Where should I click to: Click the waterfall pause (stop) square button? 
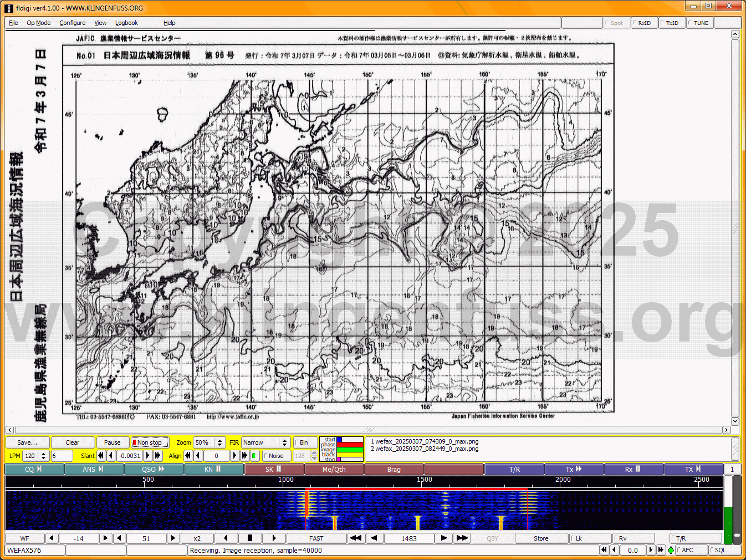[x=249, y=538]
